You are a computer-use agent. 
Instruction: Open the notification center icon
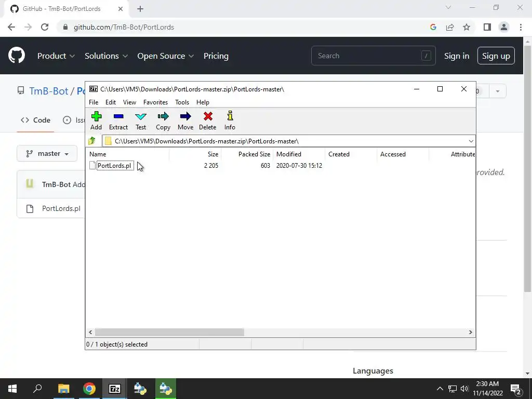[516, 389]
